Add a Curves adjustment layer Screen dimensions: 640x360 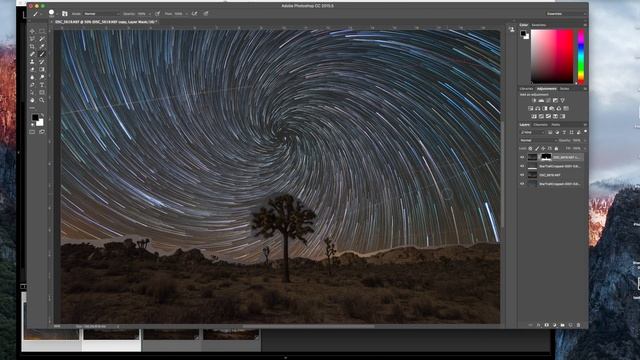coord(548,100)
